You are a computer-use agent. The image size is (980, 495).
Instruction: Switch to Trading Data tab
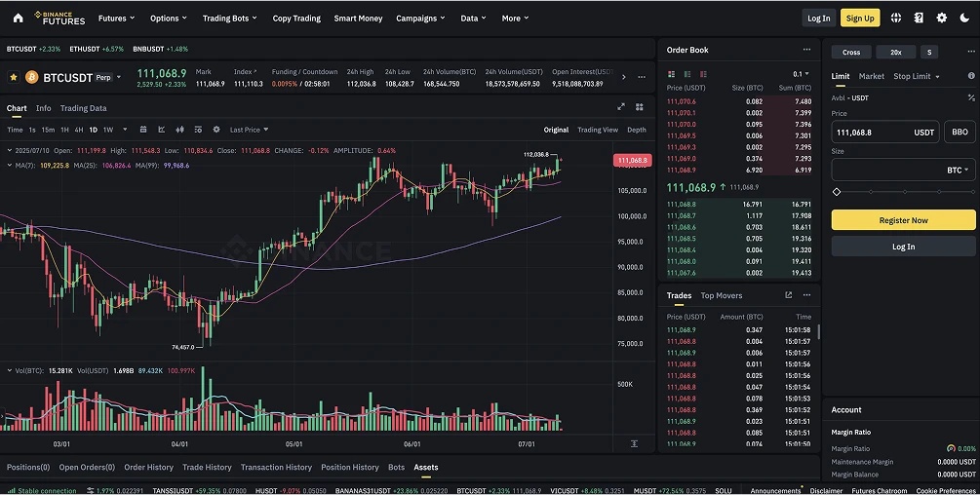click(83, 108)
